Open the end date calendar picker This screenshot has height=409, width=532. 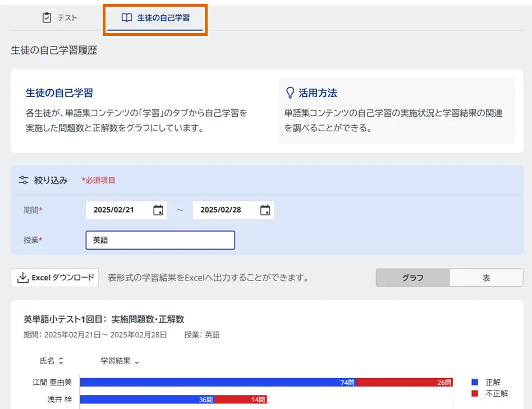coord(264,210)
